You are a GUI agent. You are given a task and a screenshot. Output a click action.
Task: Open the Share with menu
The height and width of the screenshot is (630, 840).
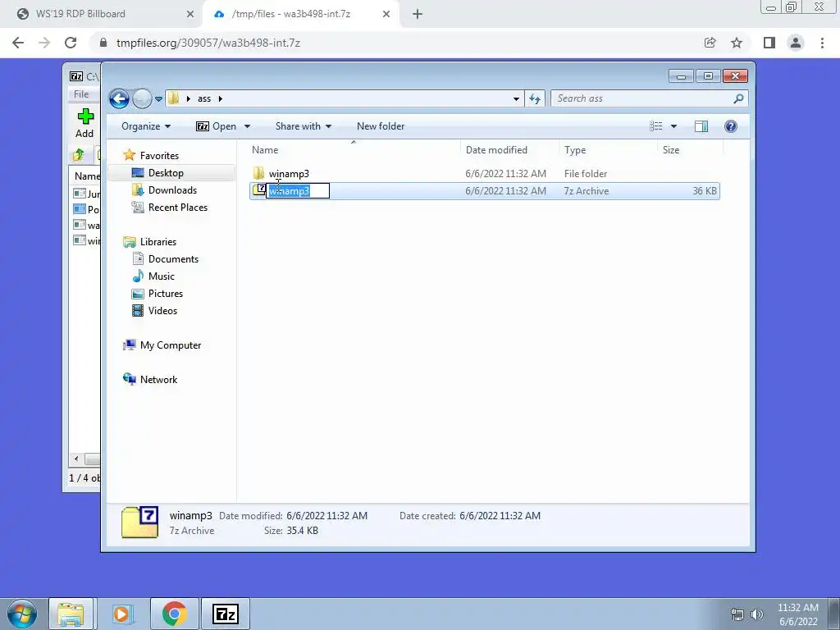(x=304, y=126)
